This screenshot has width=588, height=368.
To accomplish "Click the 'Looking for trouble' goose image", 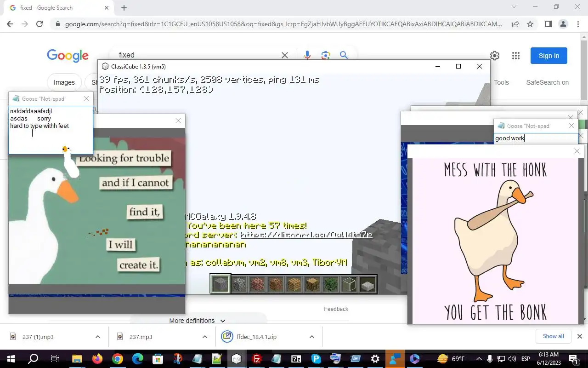I will click(x=97, y=210).
